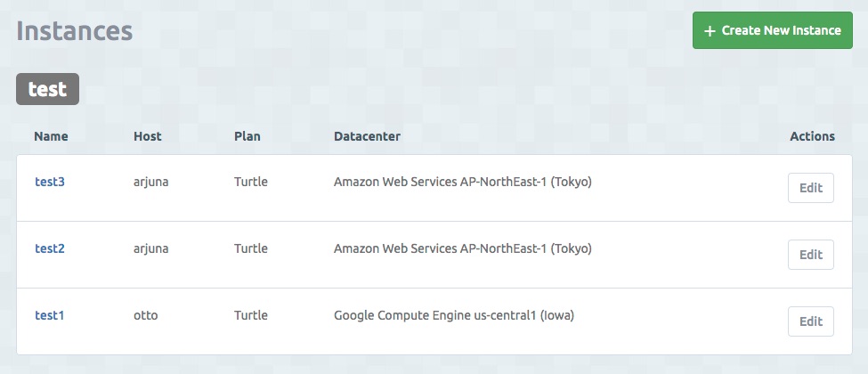Click the Actions column header
The height and width of the screenshot is (374, 868).
tap(812, 136)
